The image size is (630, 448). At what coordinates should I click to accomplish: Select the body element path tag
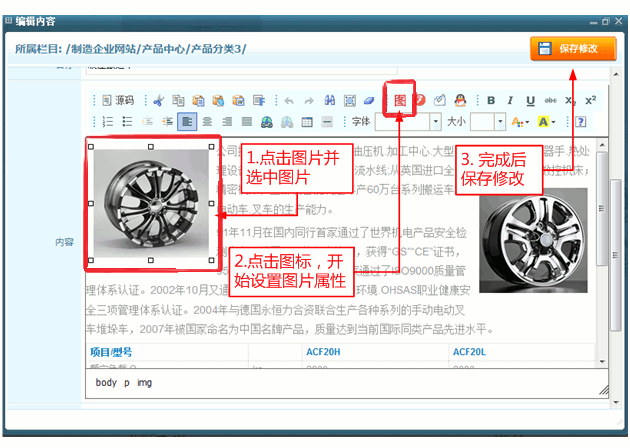106,382
